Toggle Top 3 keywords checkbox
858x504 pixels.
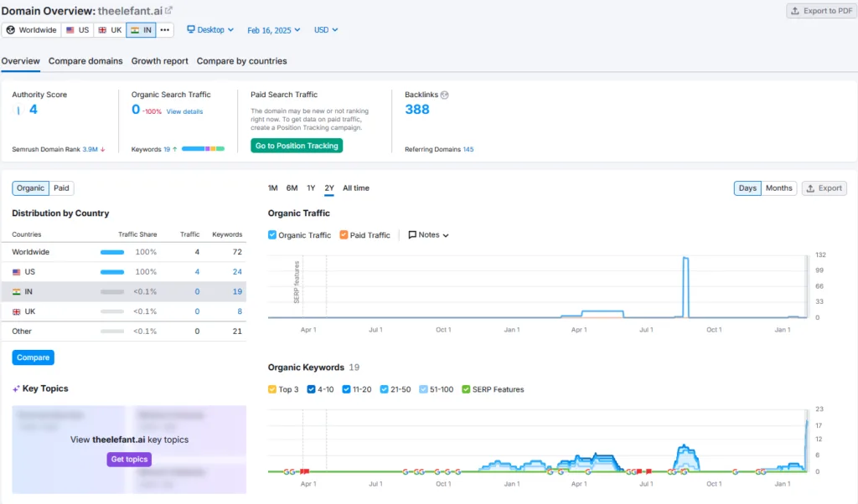pyautogui.click(x=272, y=389)
